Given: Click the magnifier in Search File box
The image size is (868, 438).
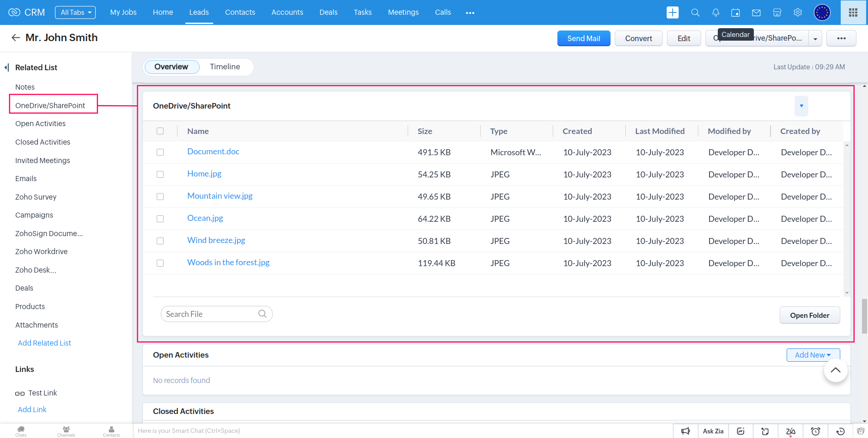Looking at the screenshot, I should (263, 314).
